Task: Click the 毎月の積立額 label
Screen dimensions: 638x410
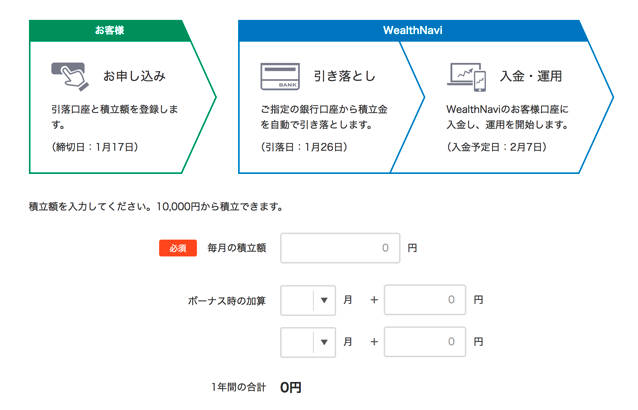Action: click(x=237, y=248)
